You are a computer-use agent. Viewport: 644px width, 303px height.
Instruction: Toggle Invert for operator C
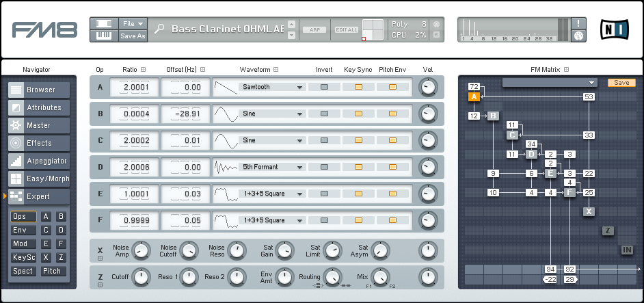coord(325,140)
